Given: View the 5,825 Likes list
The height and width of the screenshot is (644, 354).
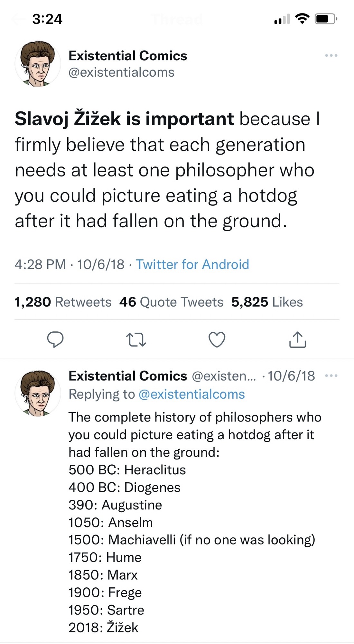Looking at the screenshot, I should pos(267,302).
